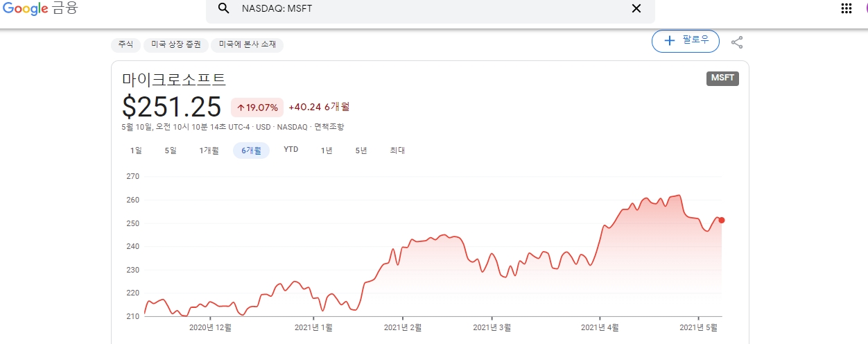
Task: Click the 팔로우 follow button
Action: click(685, 41)
